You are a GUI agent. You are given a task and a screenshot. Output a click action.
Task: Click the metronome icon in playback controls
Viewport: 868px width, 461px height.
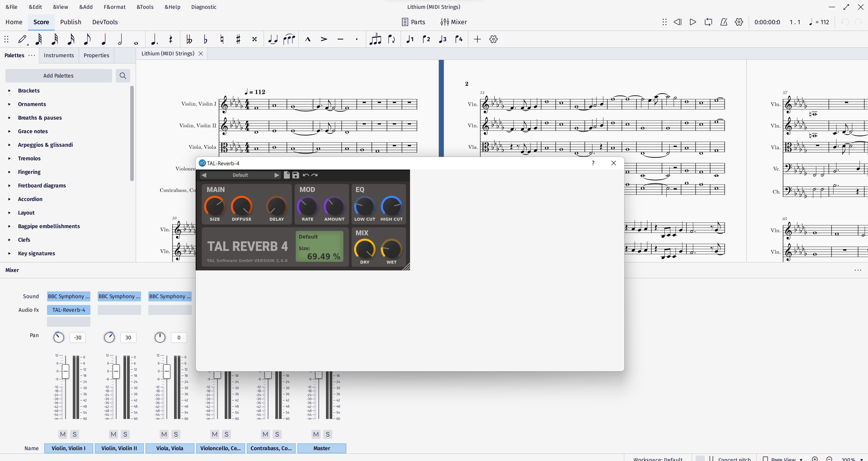click(x=724, y=22)
